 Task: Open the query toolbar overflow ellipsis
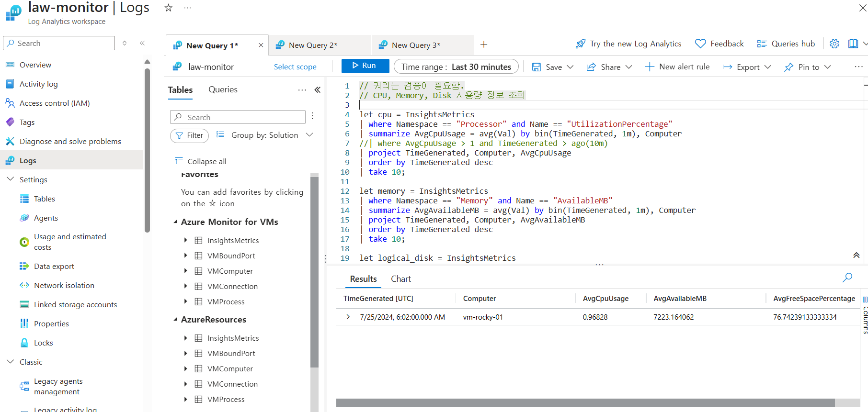(858, 67)
